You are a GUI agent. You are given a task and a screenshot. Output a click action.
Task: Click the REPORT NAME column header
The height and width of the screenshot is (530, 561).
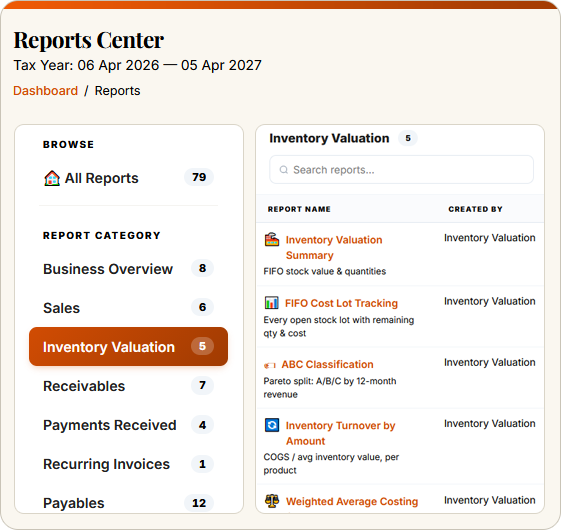pos(299,209)
